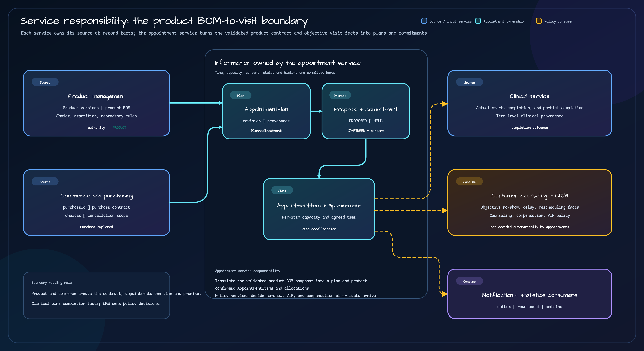Click 'Counseling, compensation, VIP policy' line

click(530, 215)
